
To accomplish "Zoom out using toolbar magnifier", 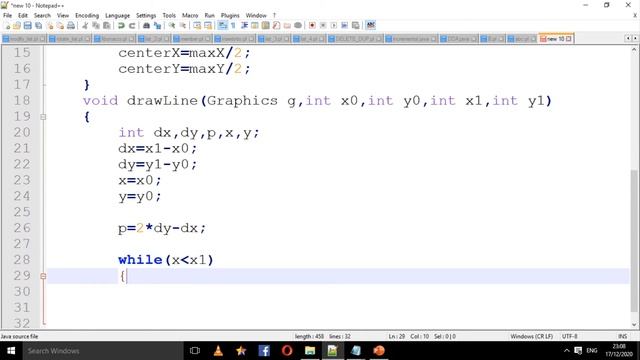I will [x=182, y=26].
